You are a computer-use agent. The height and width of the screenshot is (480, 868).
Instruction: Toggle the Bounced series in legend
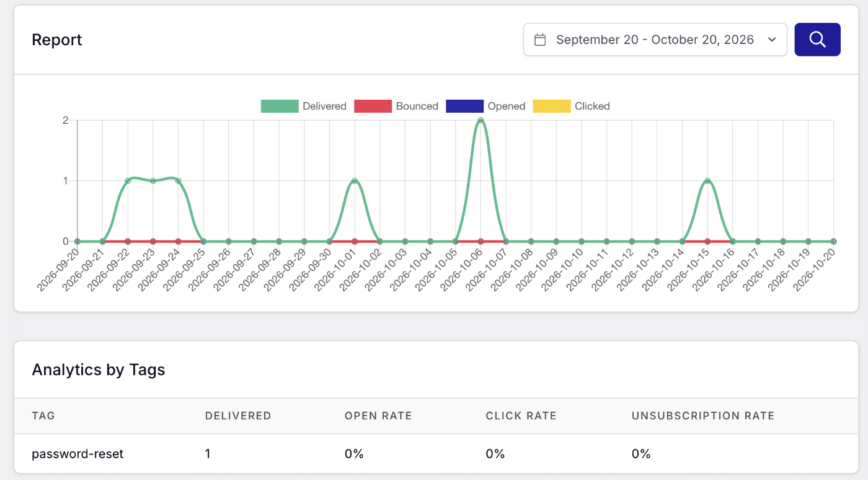[x=396, y=106]
